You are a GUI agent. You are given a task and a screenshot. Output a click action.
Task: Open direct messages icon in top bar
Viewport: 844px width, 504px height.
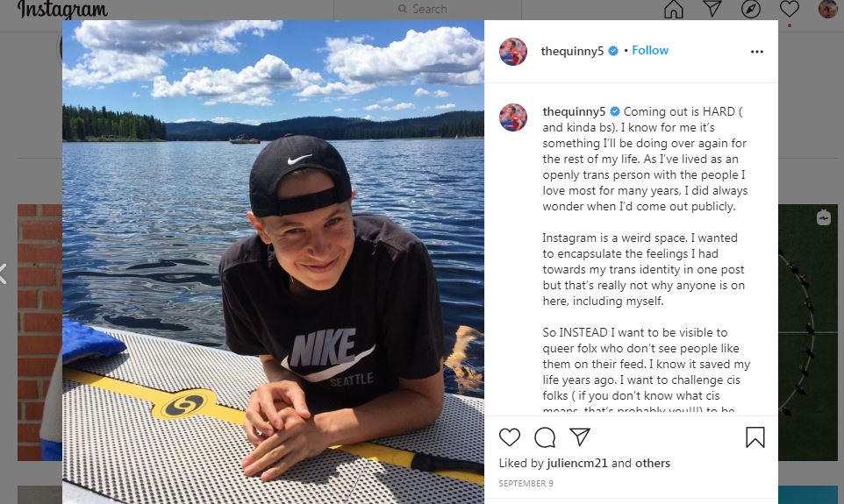(x=712, y=10)
